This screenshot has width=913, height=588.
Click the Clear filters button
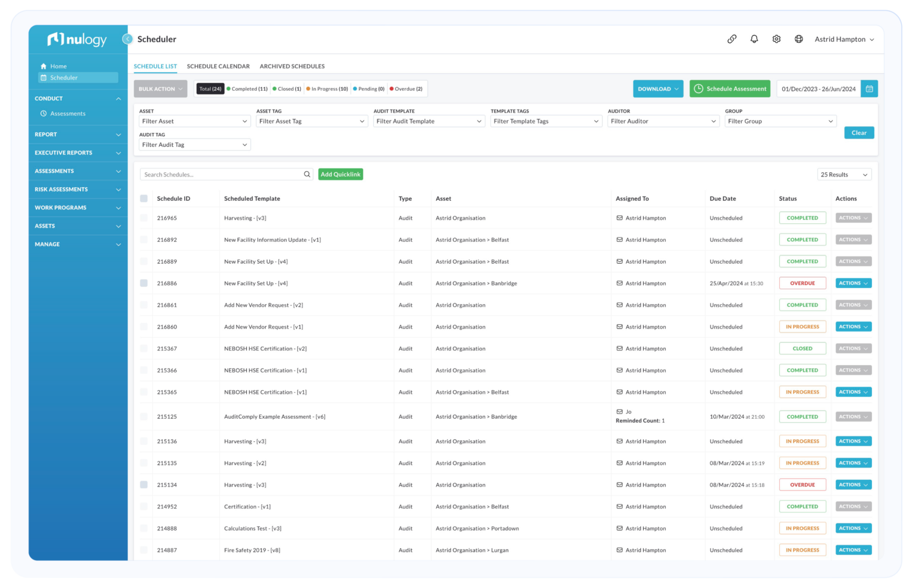(859, 133)
